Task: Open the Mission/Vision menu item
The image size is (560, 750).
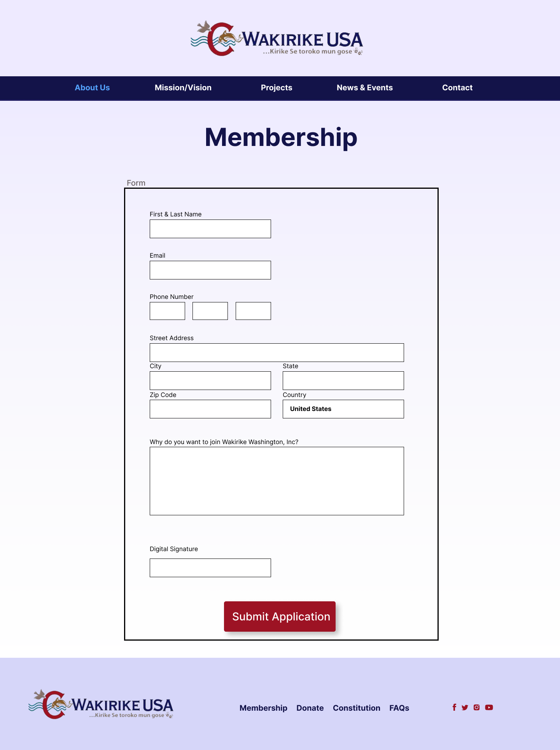Action: 183,88
